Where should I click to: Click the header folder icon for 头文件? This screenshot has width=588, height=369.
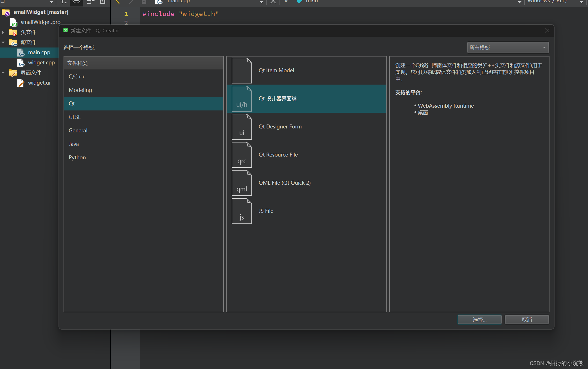13,32
